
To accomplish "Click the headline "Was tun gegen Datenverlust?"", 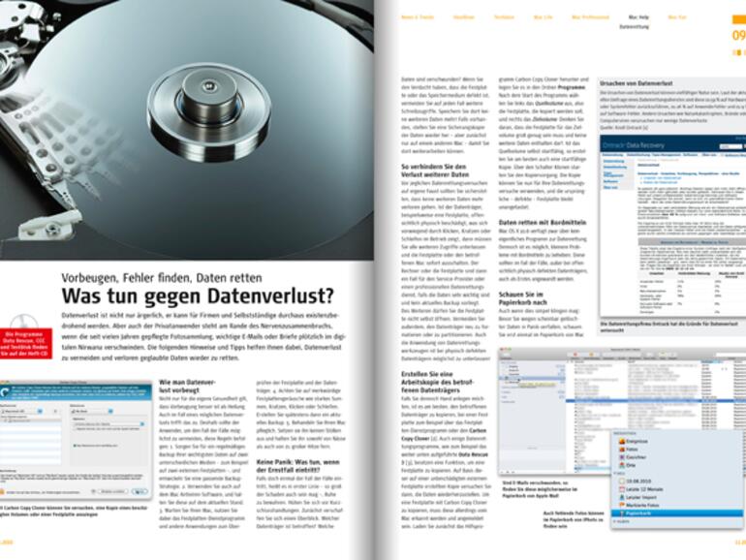I will pyautogui.click(x=198, y=296).
